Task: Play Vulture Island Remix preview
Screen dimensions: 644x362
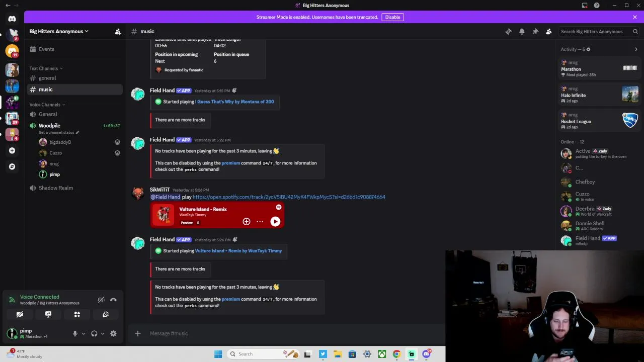Action: [275, 222]
